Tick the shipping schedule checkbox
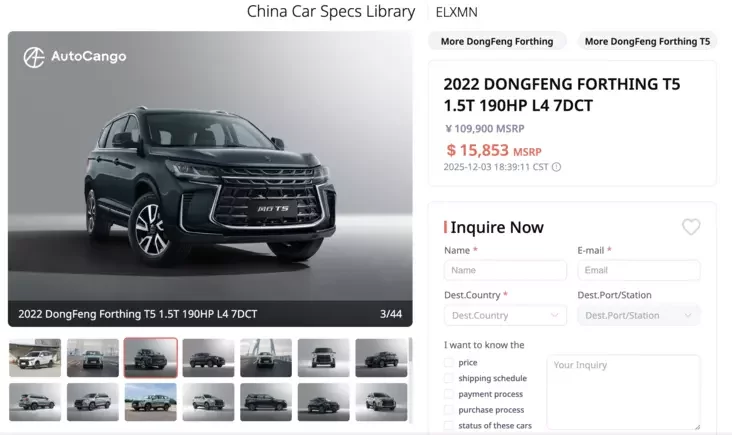 (449, 378)
